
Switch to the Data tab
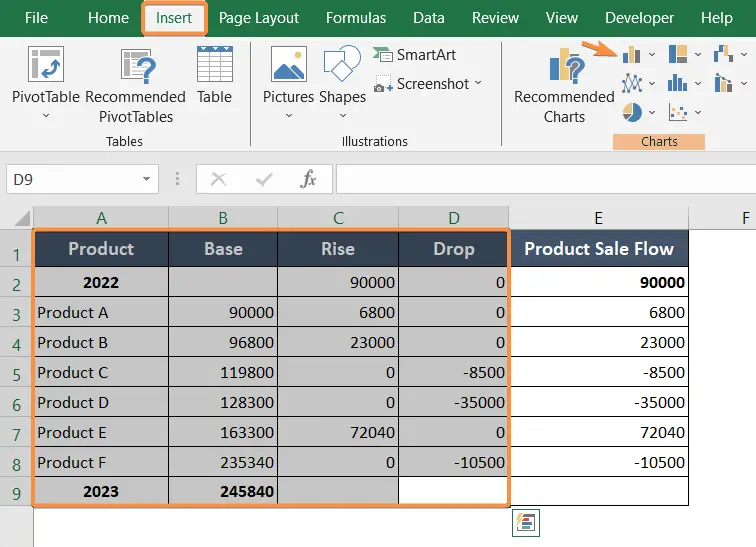429,18
